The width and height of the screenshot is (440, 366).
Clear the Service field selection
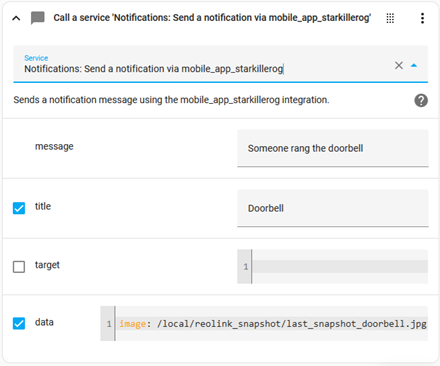(x=399, y=65)
